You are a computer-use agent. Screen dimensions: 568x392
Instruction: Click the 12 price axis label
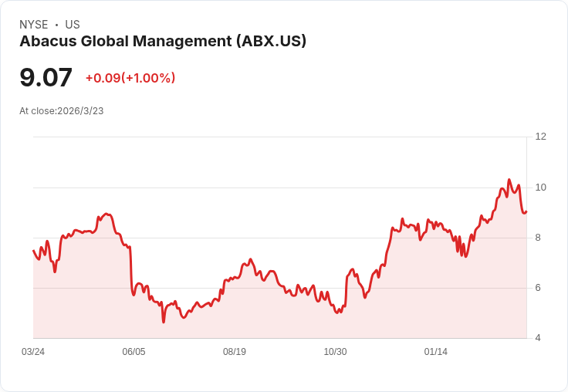(541, 137)
